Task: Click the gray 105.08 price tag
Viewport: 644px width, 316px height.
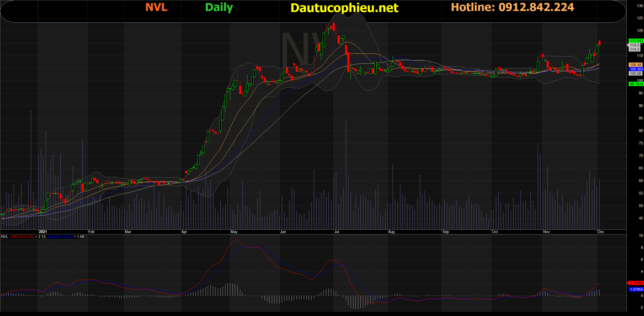Action: coord(636,74)
